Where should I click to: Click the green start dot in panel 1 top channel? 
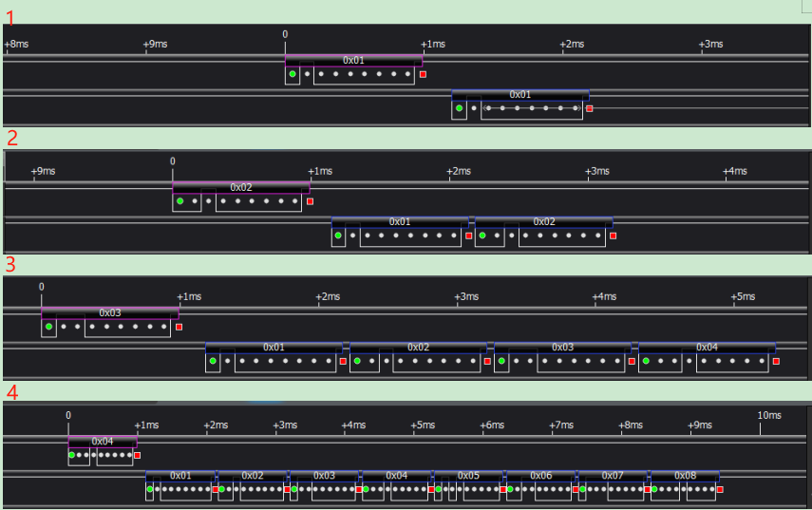[x=293, y=74]
